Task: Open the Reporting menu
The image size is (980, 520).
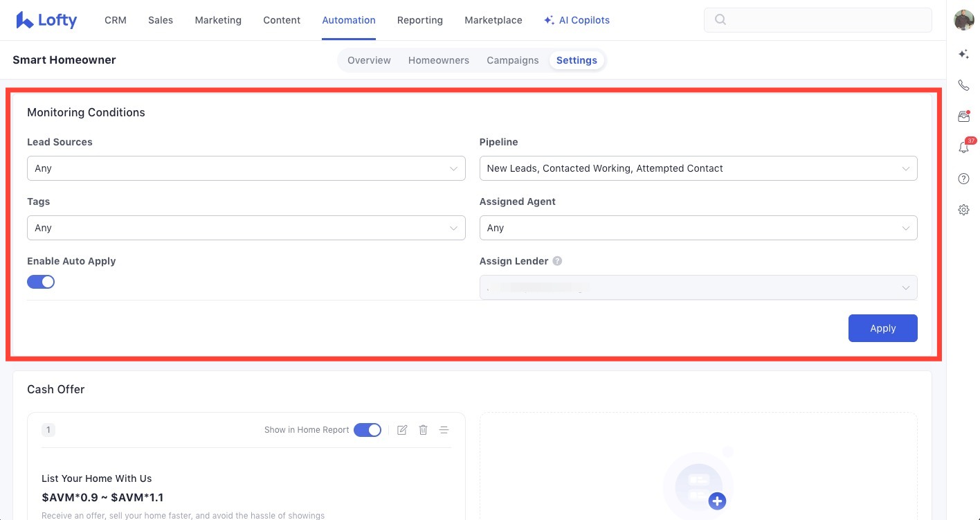Action: tap(419, 20)
